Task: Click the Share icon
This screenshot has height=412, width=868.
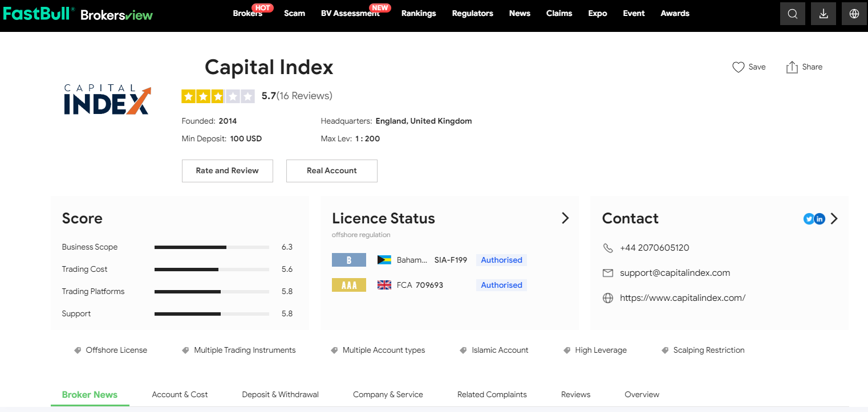Action: tap(792, 67)
